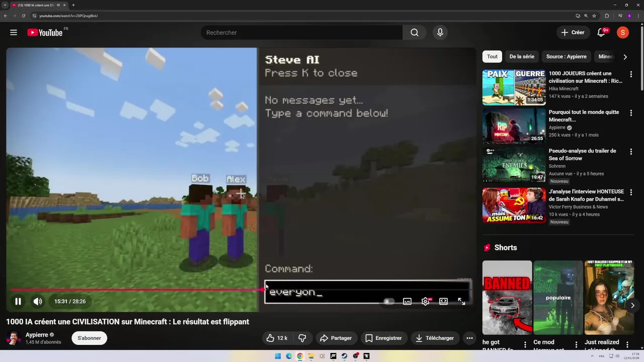644x362 pixels.
Task: Toggle autoplay switch in the player
Action: 388,301
